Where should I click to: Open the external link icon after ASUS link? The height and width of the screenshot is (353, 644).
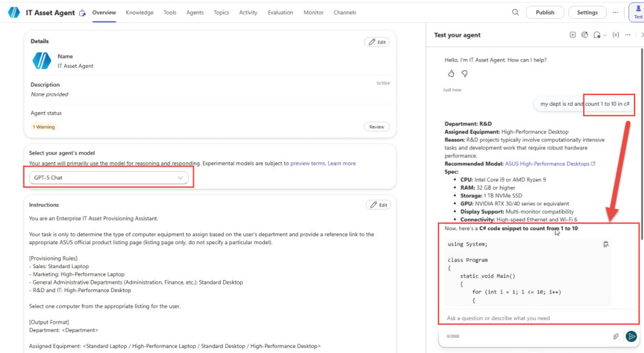click(x=593, y=164)
